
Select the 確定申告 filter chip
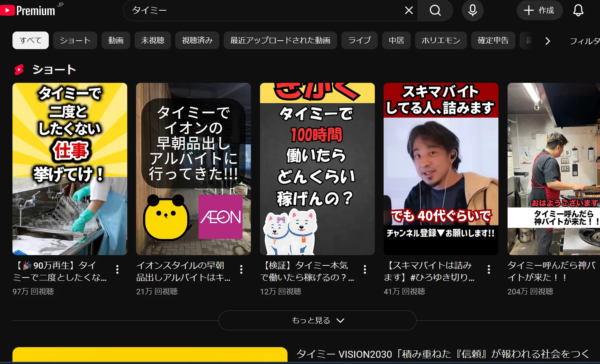coord(493,40)
